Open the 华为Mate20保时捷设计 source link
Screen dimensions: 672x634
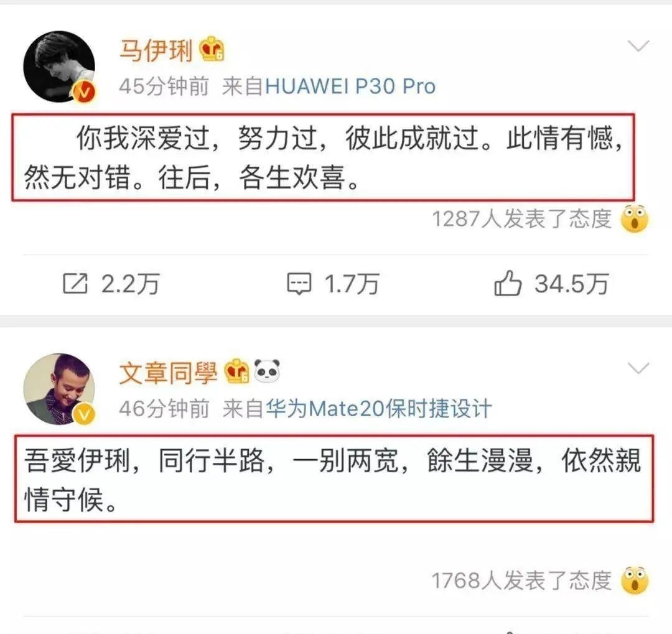coord(379,408)
